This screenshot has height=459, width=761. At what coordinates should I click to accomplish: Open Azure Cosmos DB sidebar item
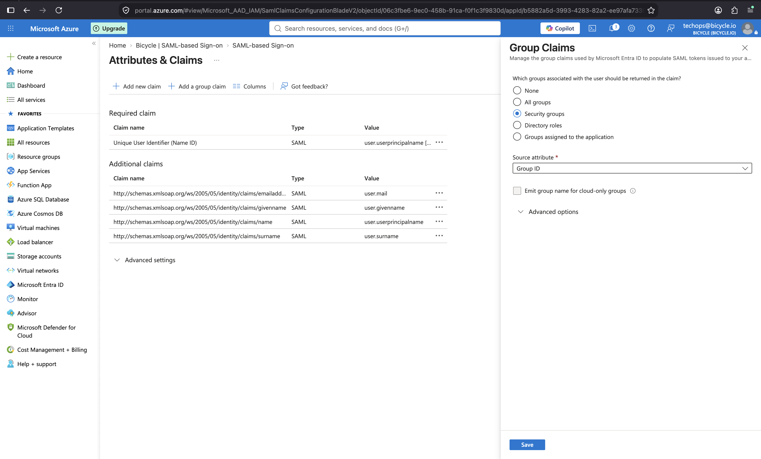click(x=35, y=213)
